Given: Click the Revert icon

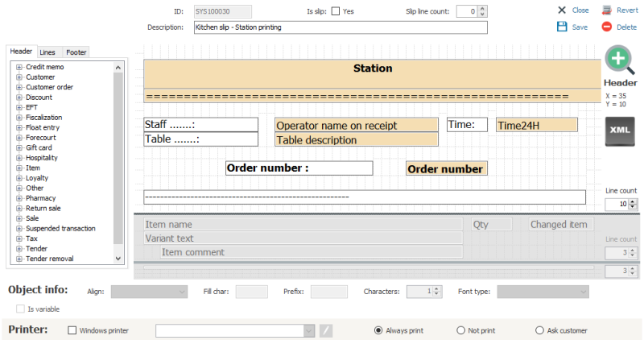Looking at the screenshot, I should click(607, 10).
